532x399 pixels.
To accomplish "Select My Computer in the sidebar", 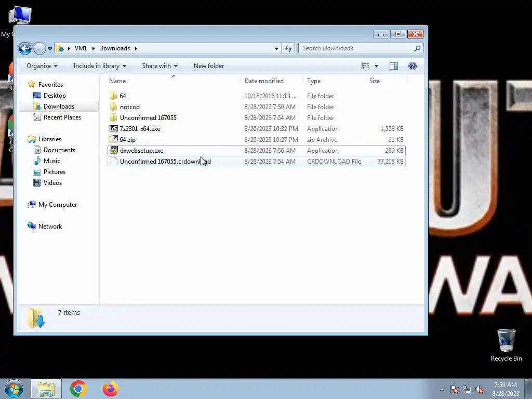I will point(57,205).
